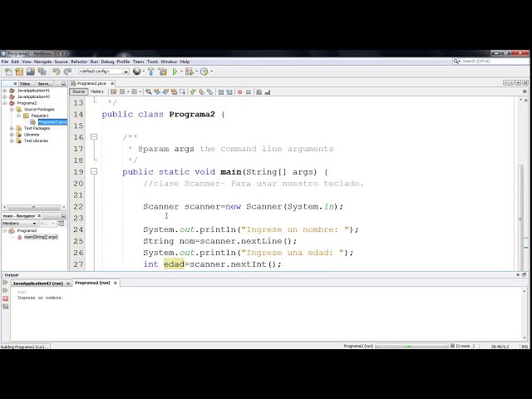Screen dimensions: 532x399
Task: Click the New Project toolbar icon
Action: pyautogui.click(x=19, y=71)
